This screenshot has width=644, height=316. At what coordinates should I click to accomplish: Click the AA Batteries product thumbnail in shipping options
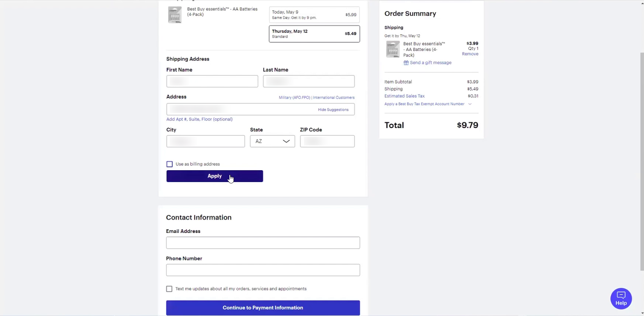pos(175,15)
